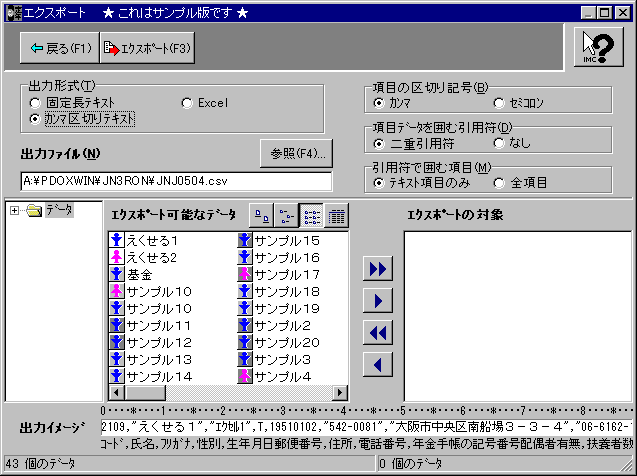
Task: Click the データ tree label
Action: point(59,210)
